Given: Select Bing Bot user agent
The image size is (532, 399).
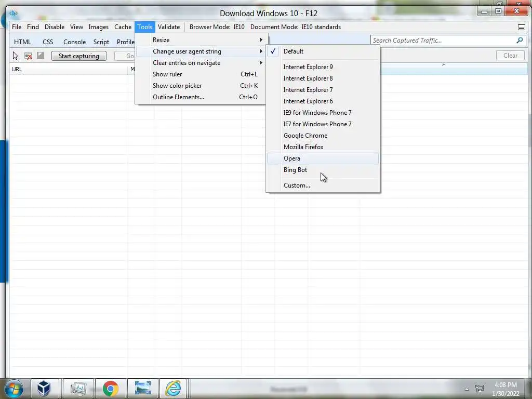Looking at the screenshot, I should click(x=323, y=170).
